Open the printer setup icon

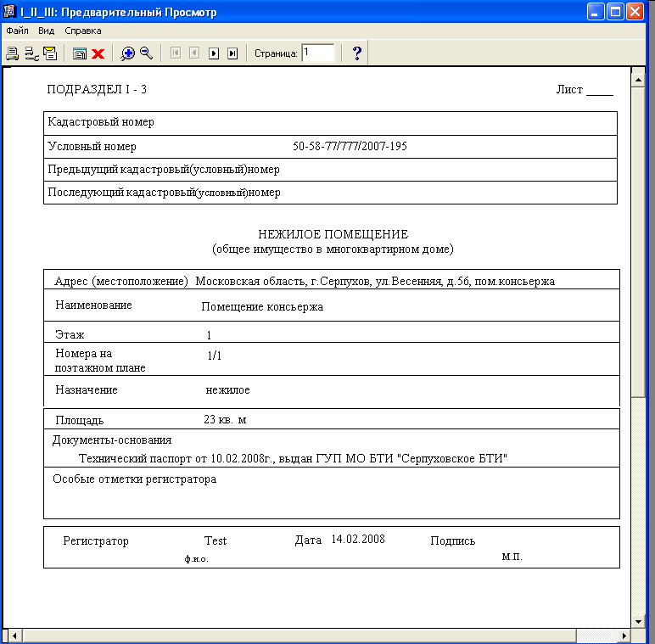coord(31,53)
